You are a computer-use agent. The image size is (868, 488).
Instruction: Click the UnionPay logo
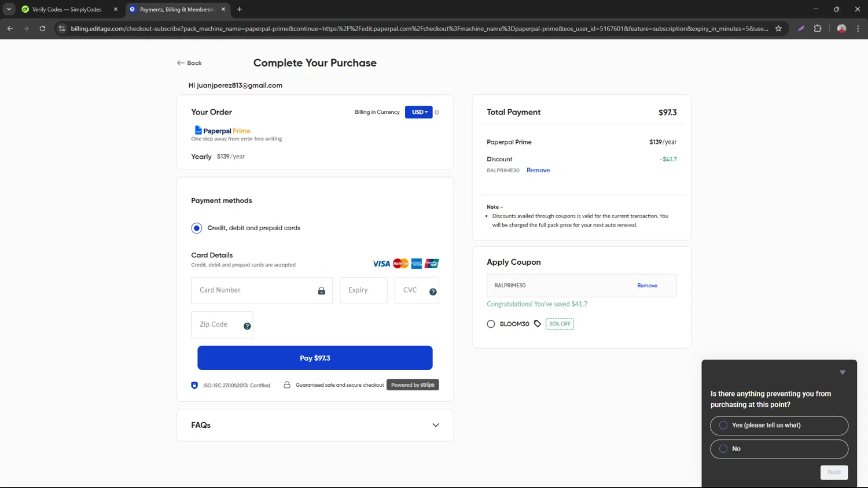[x=432, y=264]
